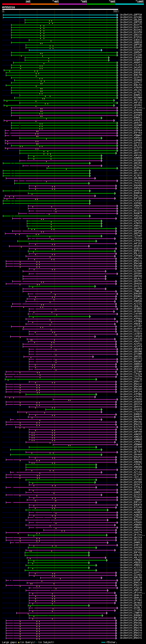Click the cyan ~100% identity legend segment
Viewport: 146px width, 644px height.
coord(130,4)
